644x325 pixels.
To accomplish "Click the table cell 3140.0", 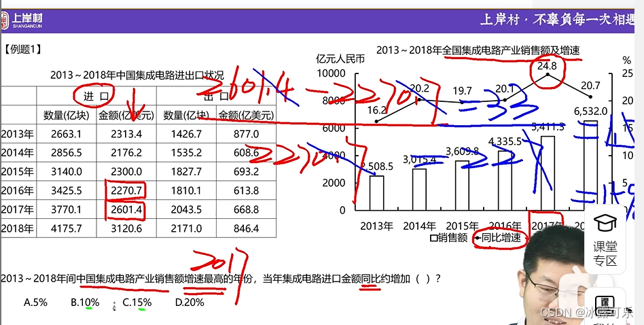I will (67, 172).
